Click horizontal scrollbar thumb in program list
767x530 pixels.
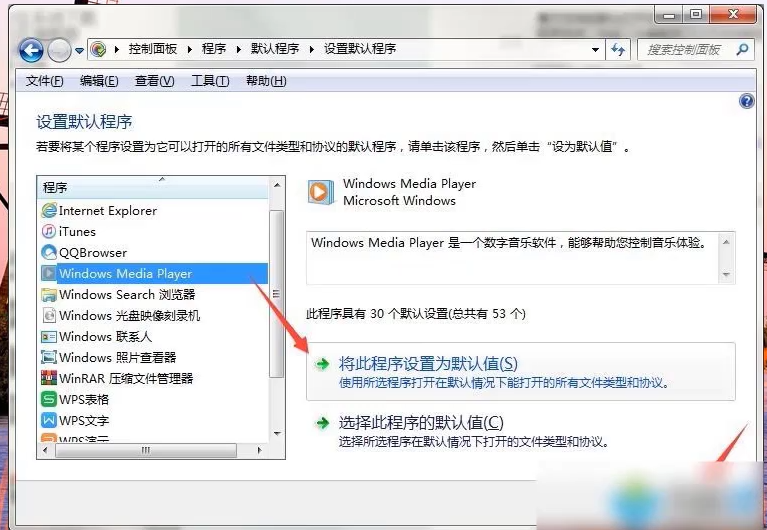[x=146, y=450]
